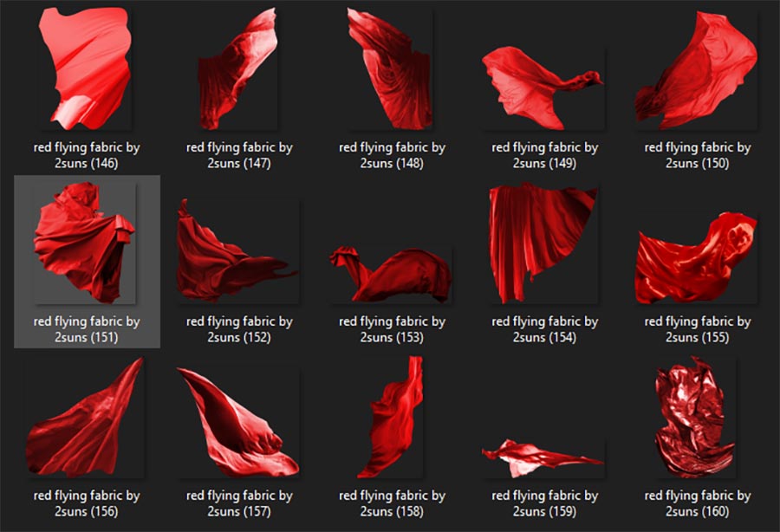Click file name 'red flying fabric by 2suns (156)'

click(x=87, y=503)
